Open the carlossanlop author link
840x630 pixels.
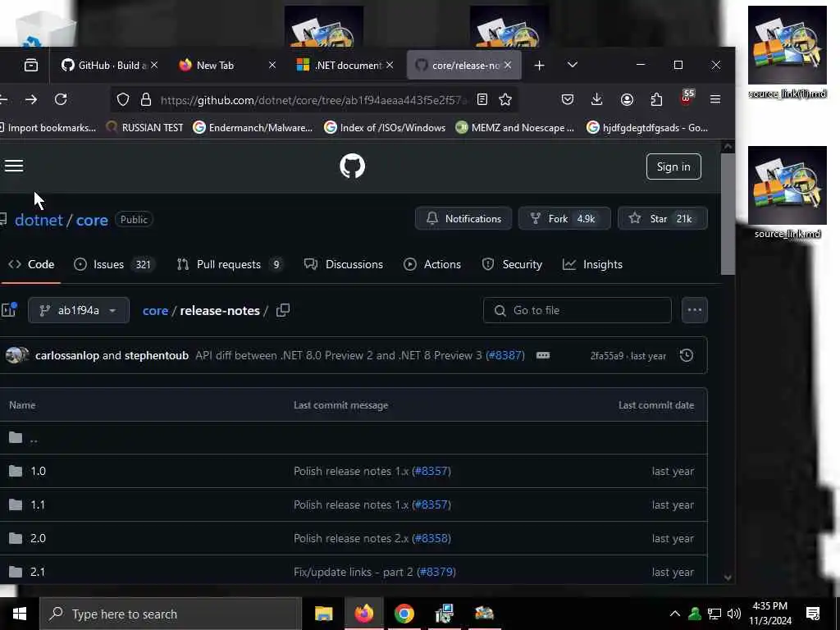[x=67, y=356]
